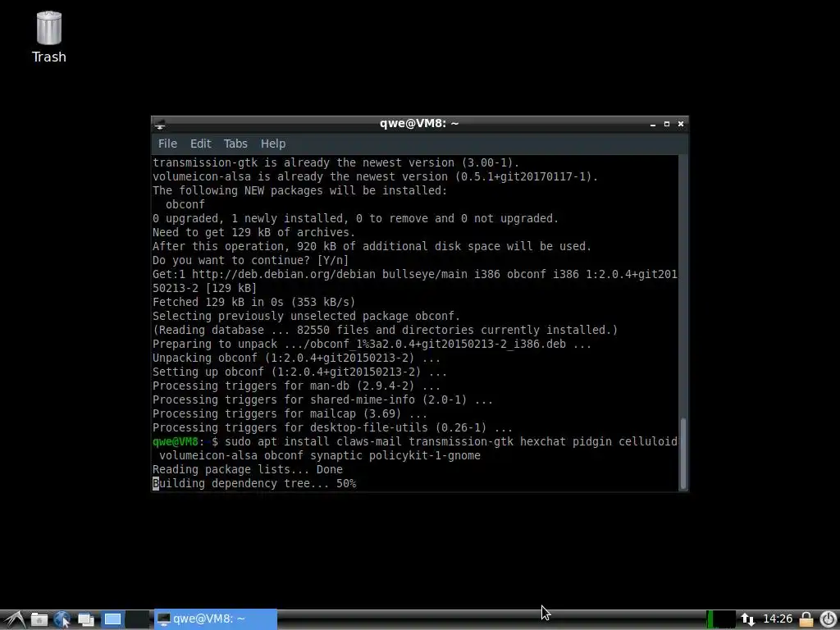This screenshot has width=840, height=630.
Task: Minimize the terminal window
Action: [652, 124]
